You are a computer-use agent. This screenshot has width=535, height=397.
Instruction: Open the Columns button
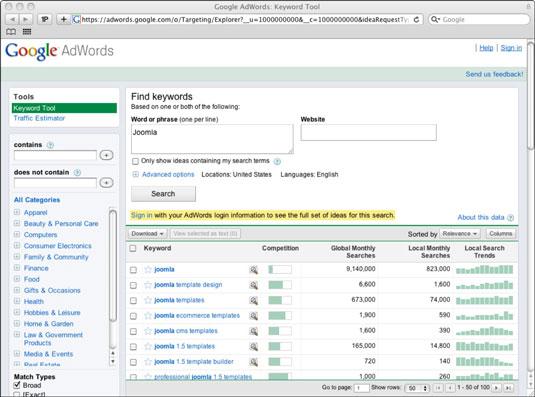(501, 234)
